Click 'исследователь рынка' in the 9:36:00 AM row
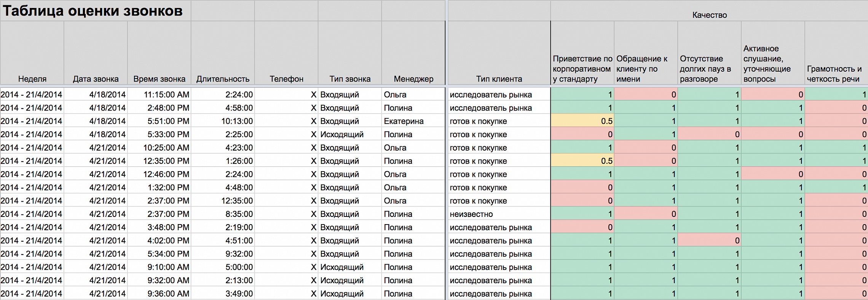Image resolution: width=868 pixels, height=300 pixels. (499, 294)
